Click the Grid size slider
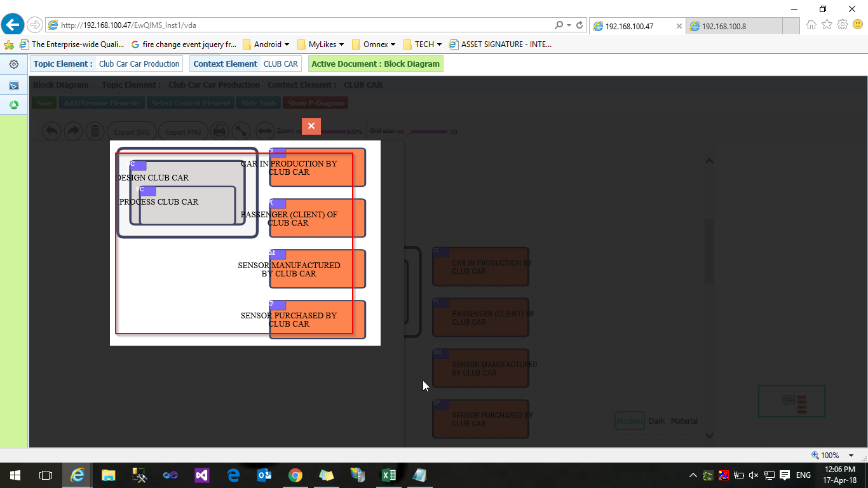Image resolution: width=868 pixels, height=488 pixels. coord(422,132)
